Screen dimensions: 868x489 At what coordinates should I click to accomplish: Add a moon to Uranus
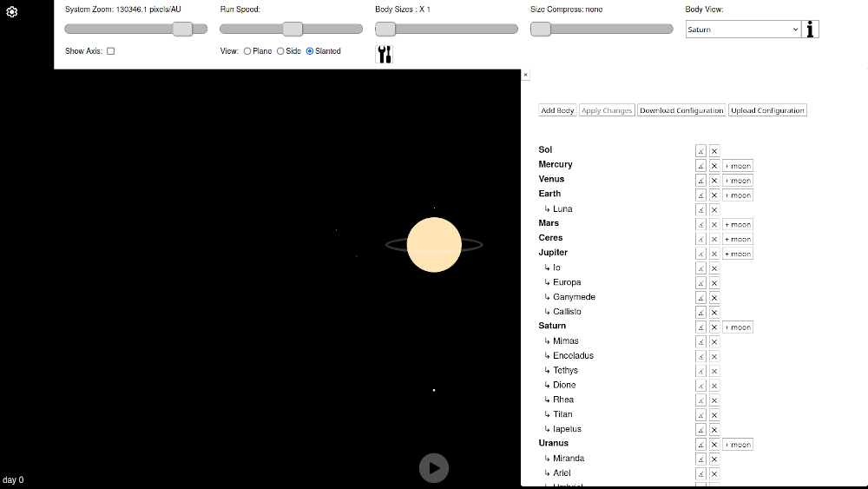737,445
